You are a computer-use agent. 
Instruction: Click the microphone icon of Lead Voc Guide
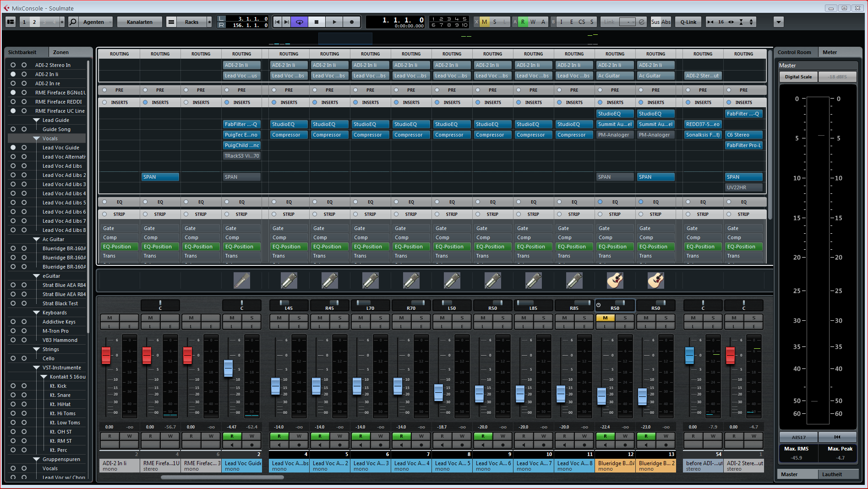pos(242,280)
